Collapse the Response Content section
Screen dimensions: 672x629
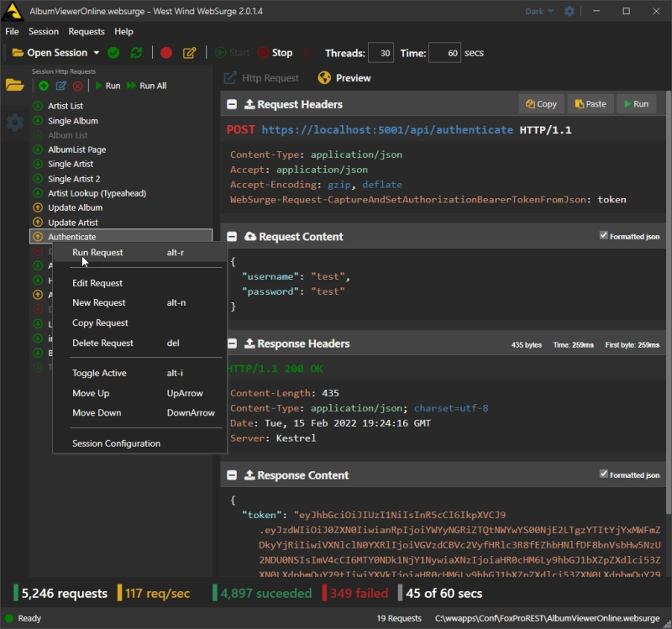[x=232, y=475]
